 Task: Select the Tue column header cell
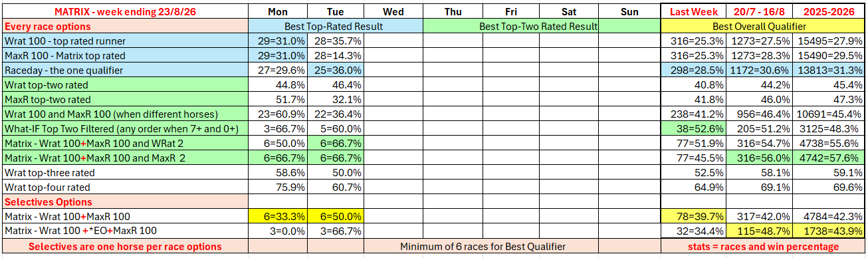click(x=335, y=11)
